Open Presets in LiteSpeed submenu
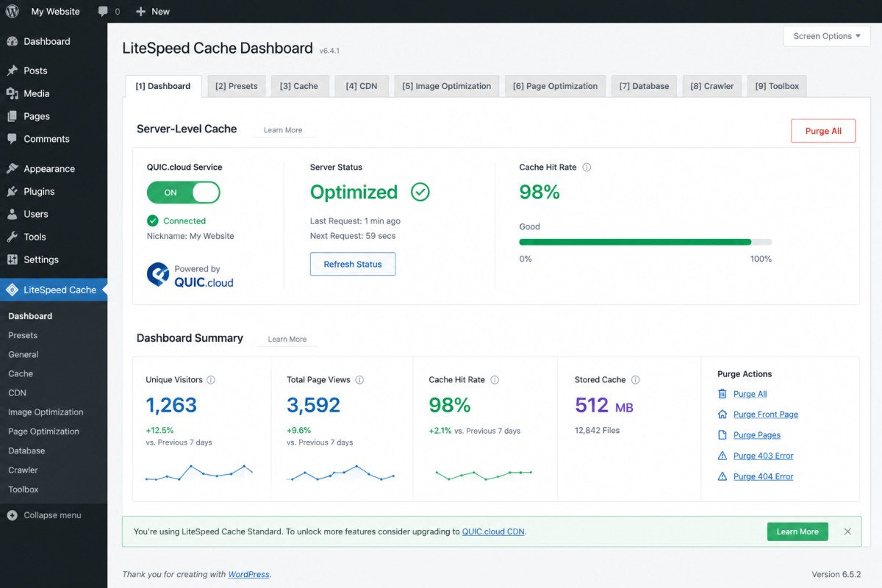The height and width of the screenshot is (588, 882). tap(23, 335)
